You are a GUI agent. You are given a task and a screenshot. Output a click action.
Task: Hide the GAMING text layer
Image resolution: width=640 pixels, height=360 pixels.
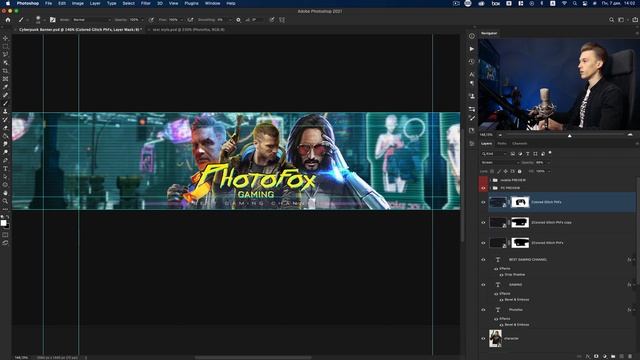[483, 284]
